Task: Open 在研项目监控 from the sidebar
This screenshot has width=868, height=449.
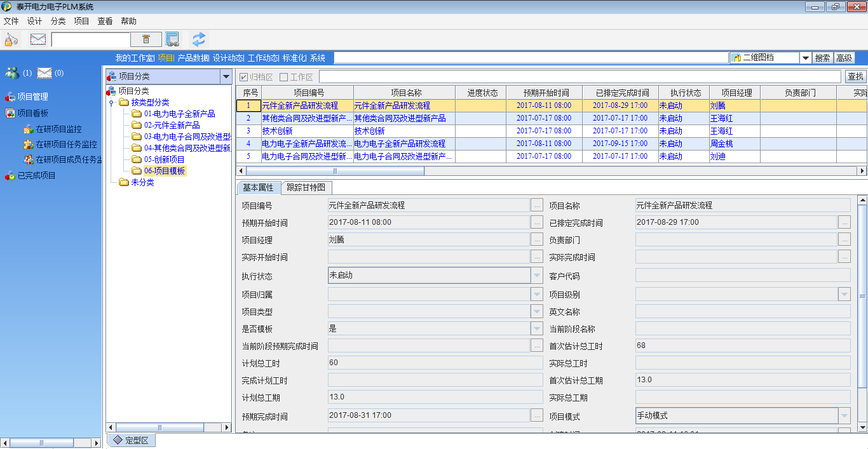Action: pyautogui.click(x=58, y=129)
